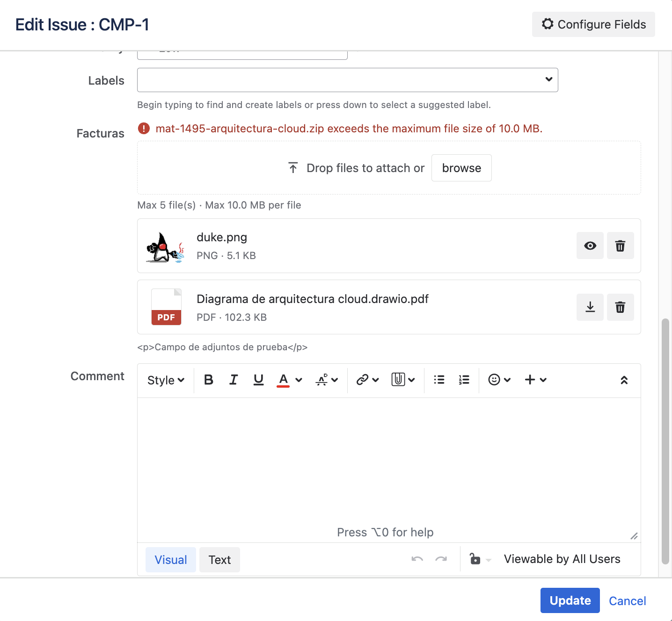Apply italic formatting in comment editor
The image size is (672, 621).
click(x=234, y=380)
